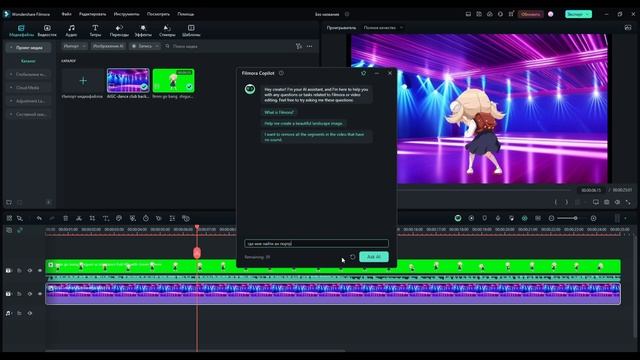Click the info icon next to Filmora Copilot title
Image resolution: width=640 pixels, height=360 pixels.
pyautogui.click(x=281, y=73)
